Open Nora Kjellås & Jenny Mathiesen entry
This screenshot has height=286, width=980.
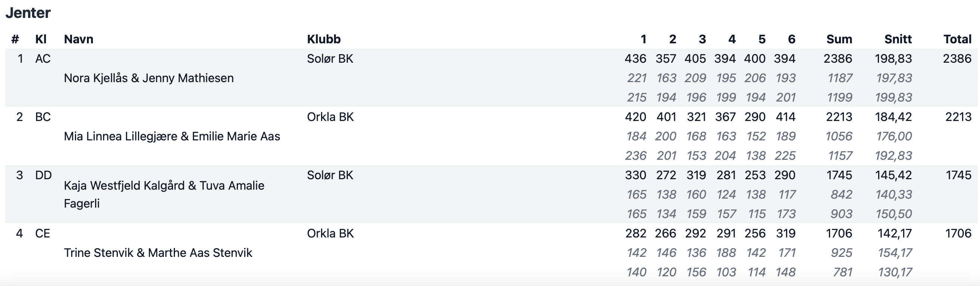click(x=149, y=78)
